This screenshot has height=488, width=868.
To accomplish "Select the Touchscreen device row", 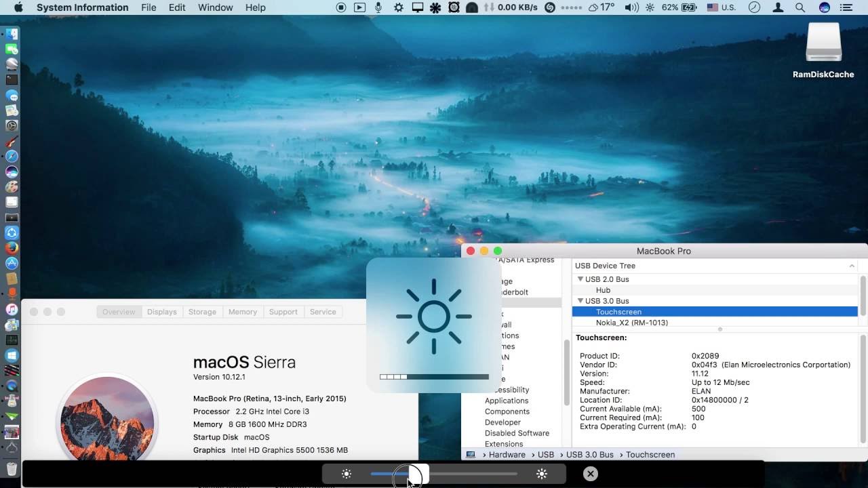I will pos(715,312).
